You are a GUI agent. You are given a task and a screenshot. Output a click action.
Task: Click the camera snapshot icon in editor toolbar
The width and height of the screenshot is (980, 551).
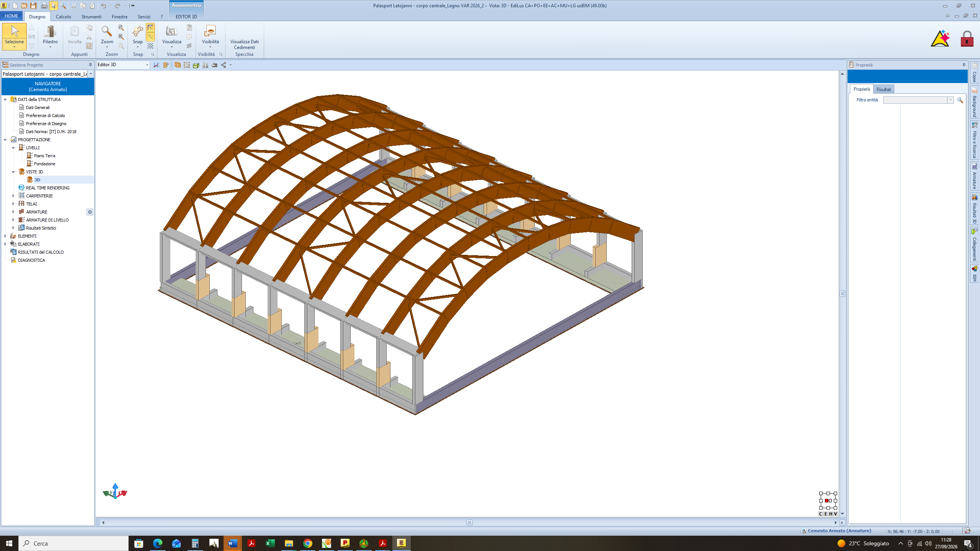click(214, 65)
